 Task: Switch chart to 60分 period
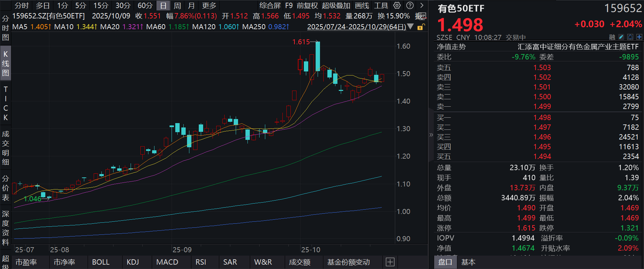[x=145, y=5]
